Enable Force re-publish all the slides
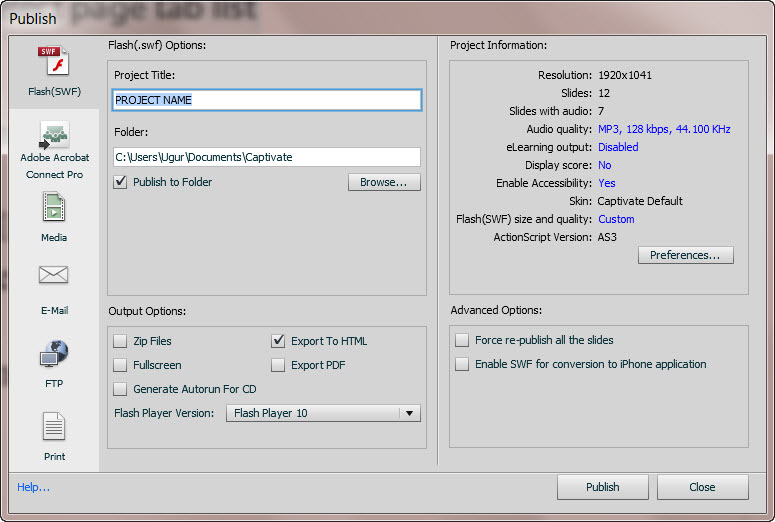Image resolution: width=775 pixels, height=522 pixels. click(462, 340)
